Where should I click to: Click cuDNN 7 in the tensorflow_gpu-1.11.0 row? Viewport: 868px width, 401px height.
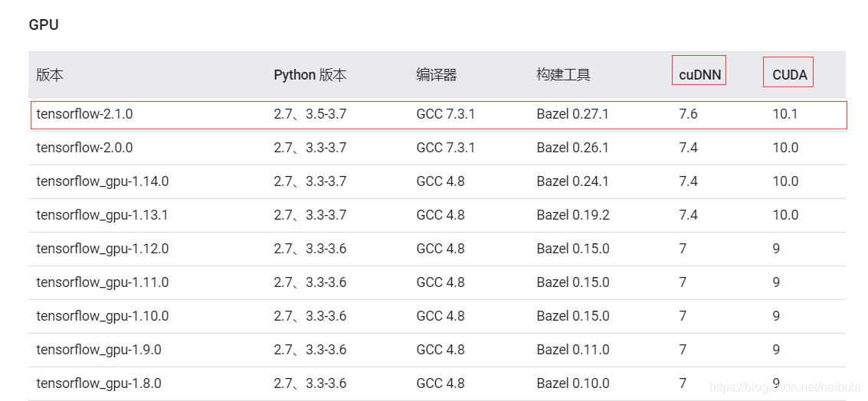click(683, 282)
